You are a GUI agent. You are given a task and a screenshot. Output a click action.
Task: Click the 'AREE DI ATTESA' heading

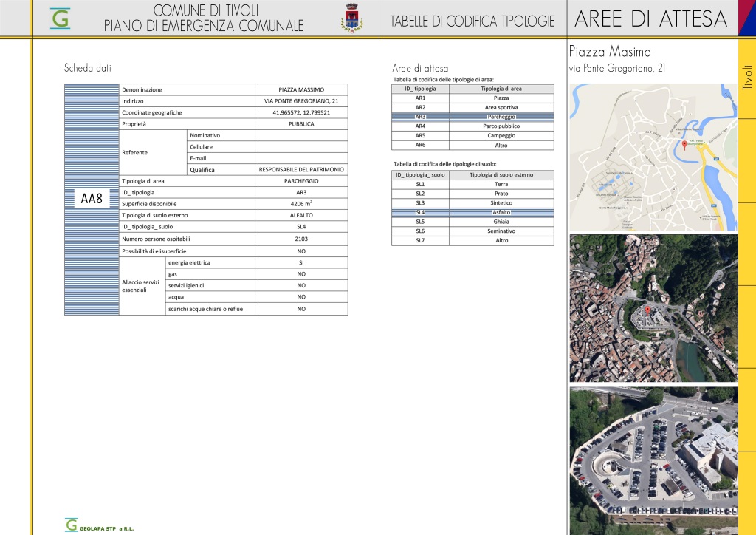tap(650, 18)
